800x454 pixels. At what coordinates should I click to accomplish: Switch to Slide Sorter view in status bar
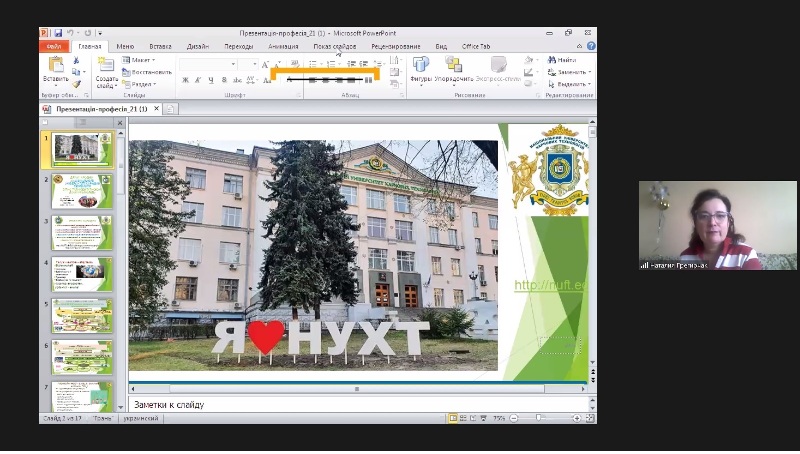[464, 417]
